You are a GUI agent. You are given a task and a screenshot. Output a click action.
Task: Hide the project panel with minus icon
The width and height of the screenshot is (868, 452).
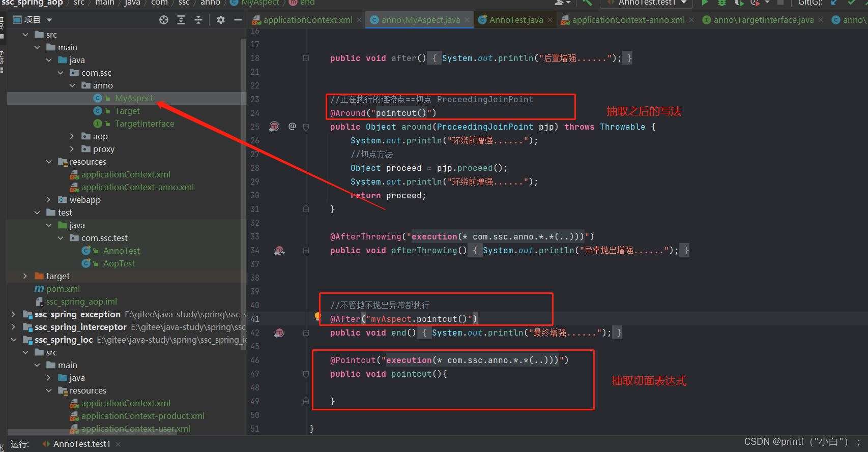tap(238, 20)
